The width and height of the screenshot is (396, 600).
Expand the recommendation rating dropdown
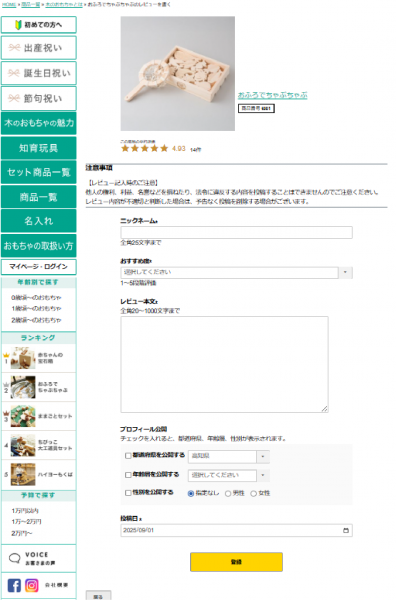tap(236, 272)
